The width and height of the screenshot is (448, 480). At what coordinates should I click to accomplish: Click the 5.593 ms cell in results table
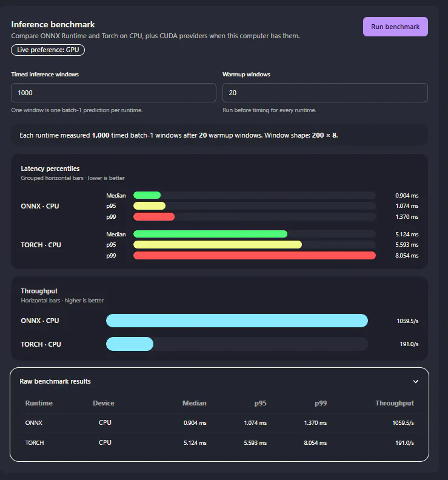255,442
